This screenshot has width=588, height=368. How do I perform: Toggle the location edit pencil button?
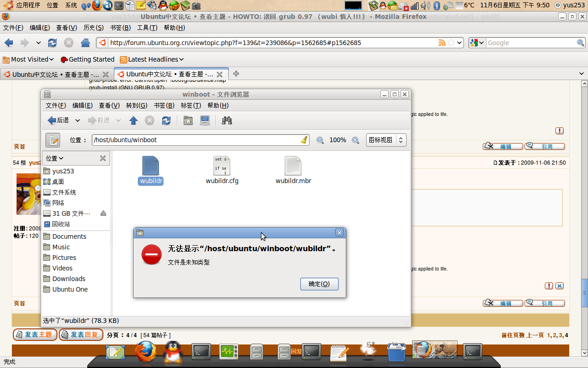53,140
